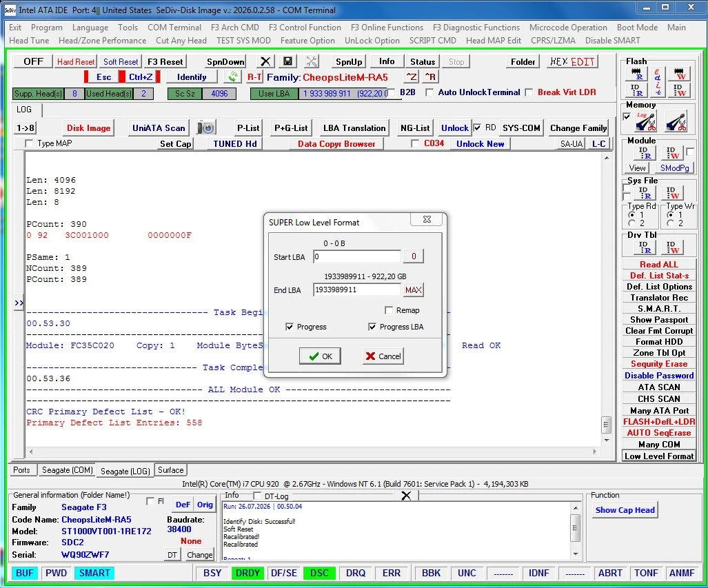This screenshot has width=708, height=588.
Task: Click the Start LBA input field
Action: [x=356, y=256]
